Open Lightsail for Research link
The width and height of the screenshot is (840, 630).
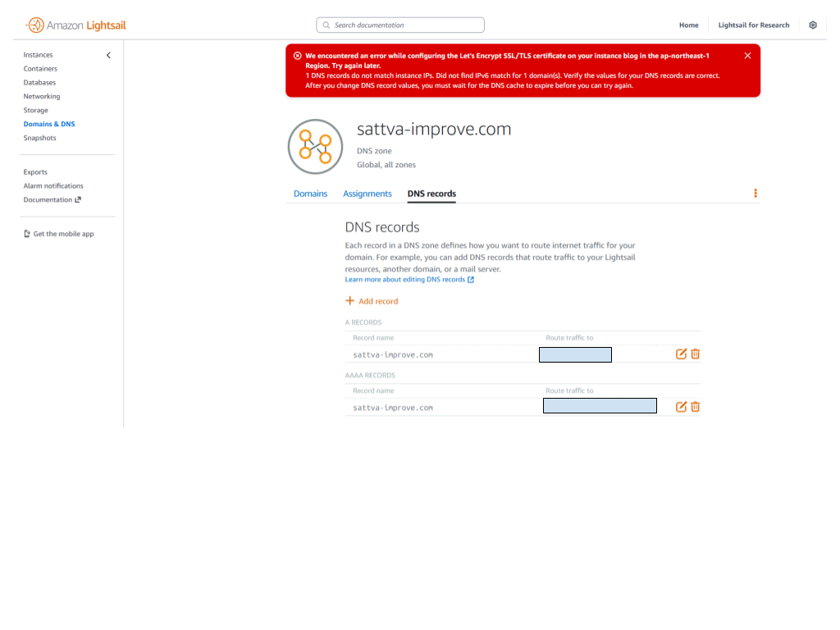point(753,25)
